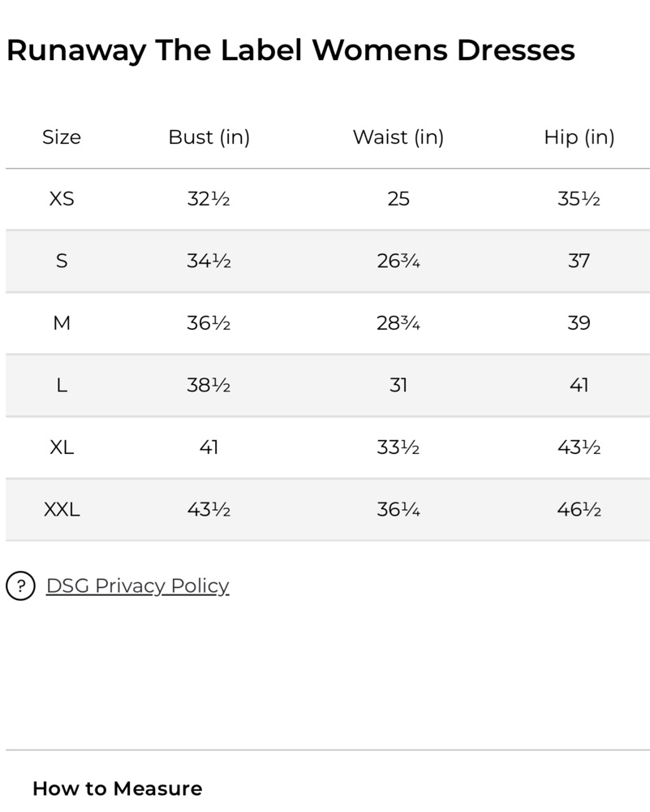This screenshot has width=650, height=812.
Task: Expand the How to Measure section
Action: click(x=118, y=788)
